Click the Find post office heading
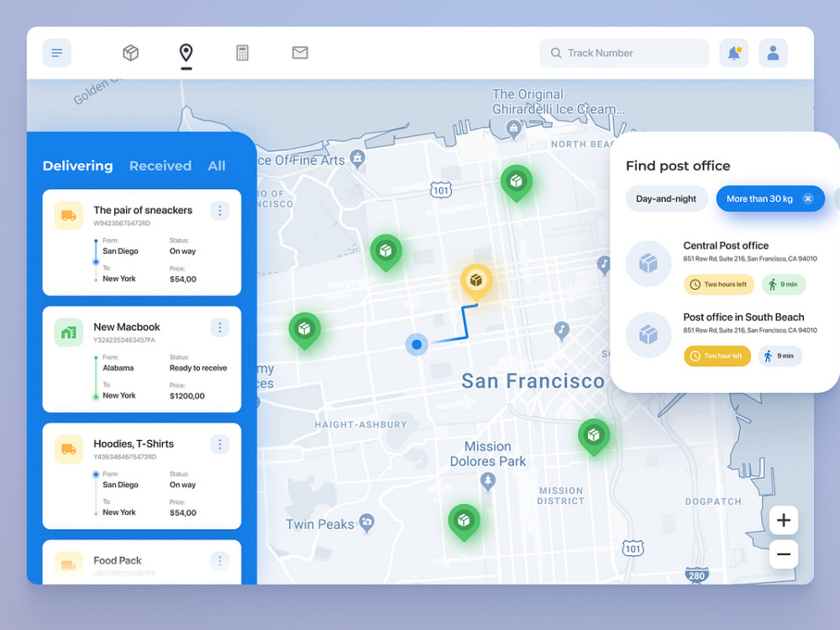840x630 pixels. [x=678, y=165]
